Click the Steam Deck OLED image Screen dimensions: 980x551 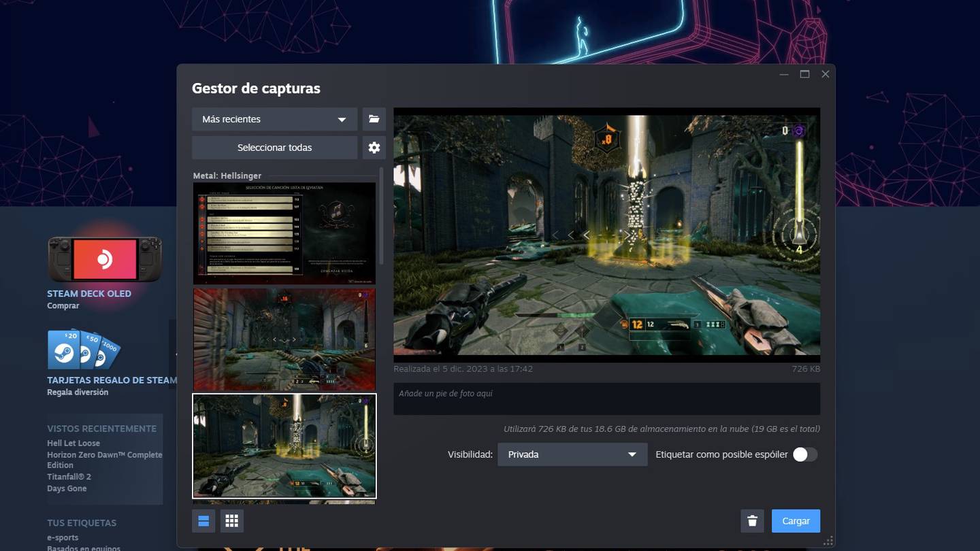click(x=105, y=259)
